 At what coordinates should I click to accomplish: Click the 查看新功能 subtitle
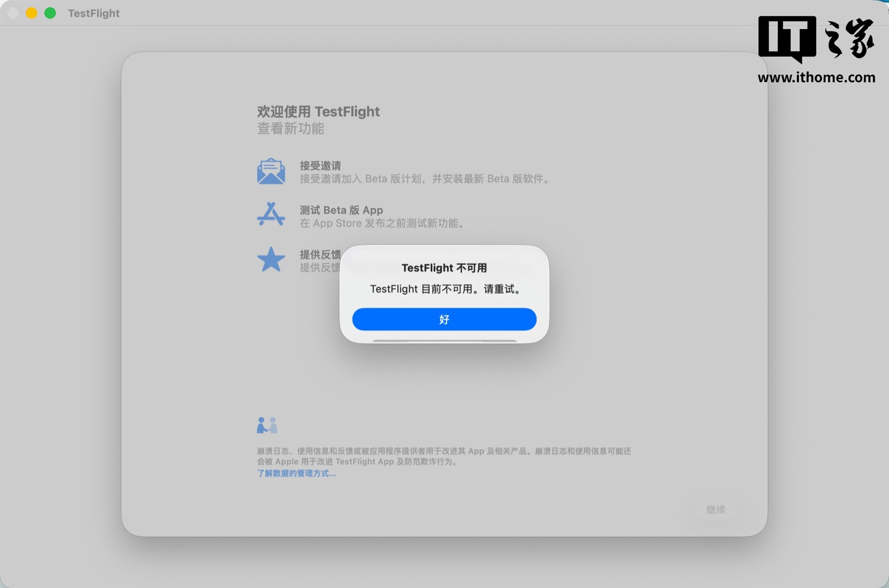pyautogui.click(x=290, y=128)
